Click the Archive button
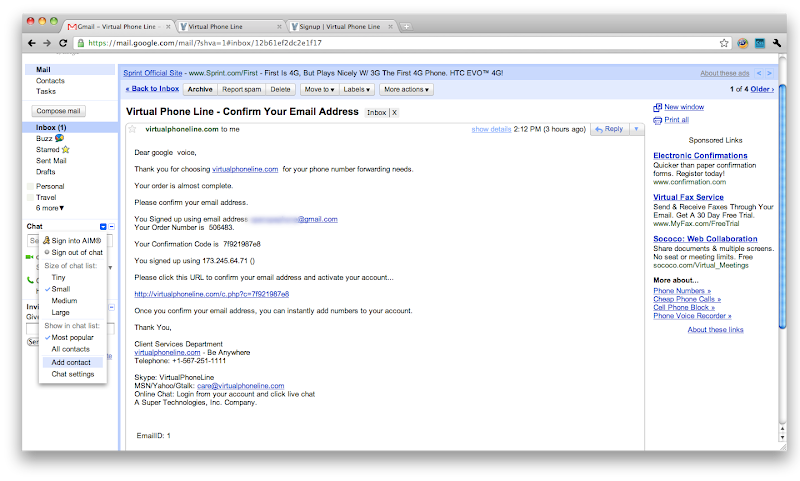This screenshot has height=481, width=800. pyautogui.click(x=200, y=90)
